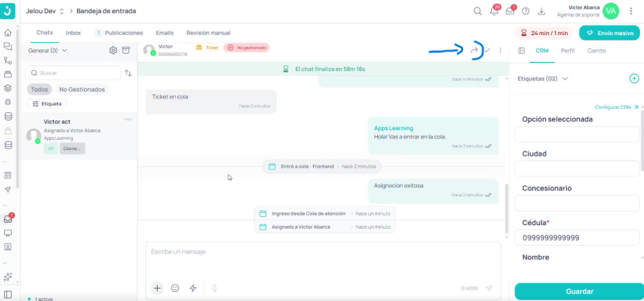This screenshot has width=644, height=301.
Task: Open the Configurar CRM link
Action: pyautogui.click(x=616, y=107)
